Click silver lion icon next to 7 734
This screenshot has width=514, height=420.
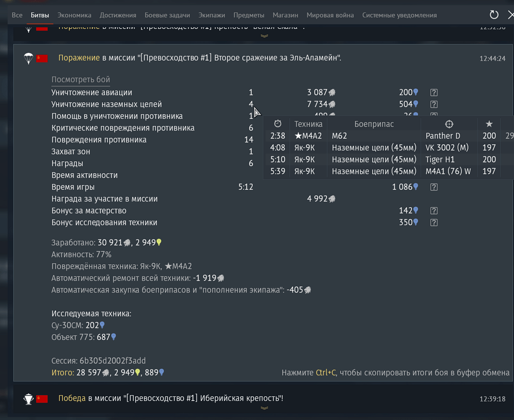[x=332, y=104]
